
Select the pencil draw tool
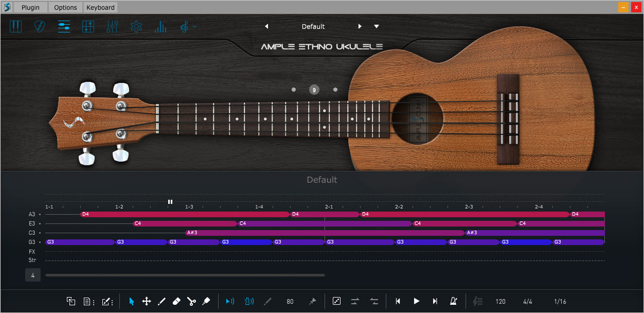162,301
